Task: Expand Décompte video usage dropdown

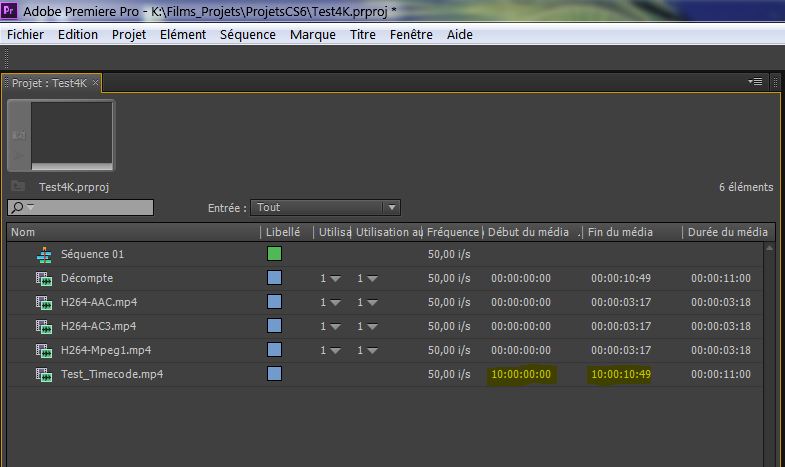Action: [x=335, y=279]
